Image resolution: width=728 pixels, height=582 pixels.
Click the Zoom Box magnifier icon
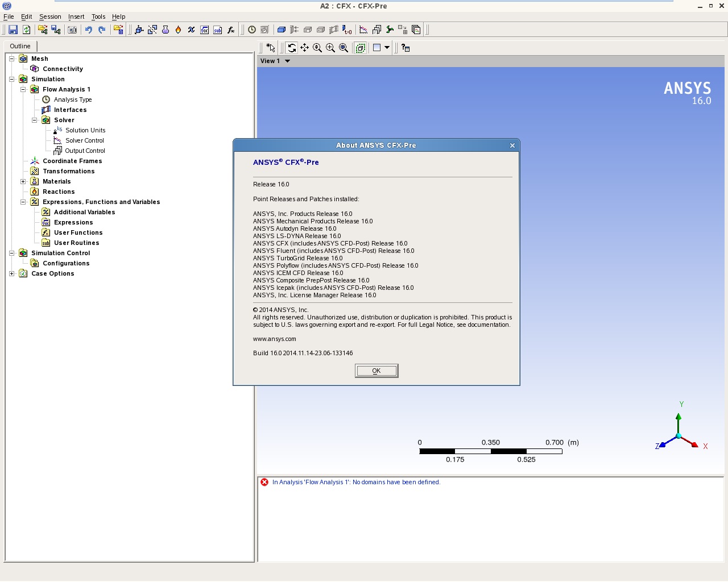tap(330, 48)
